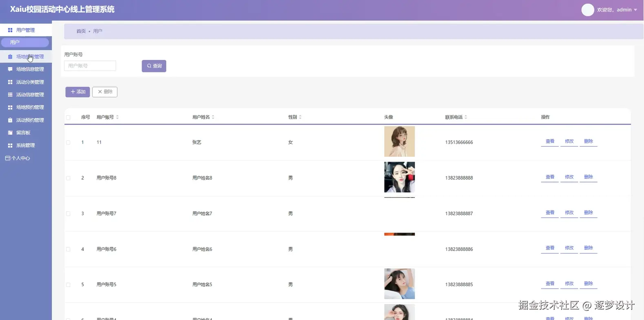This screenshot has height=320, width=644.
Task: Tick the checkbox for 用户账号5 row
Action: tap(68, 285)
